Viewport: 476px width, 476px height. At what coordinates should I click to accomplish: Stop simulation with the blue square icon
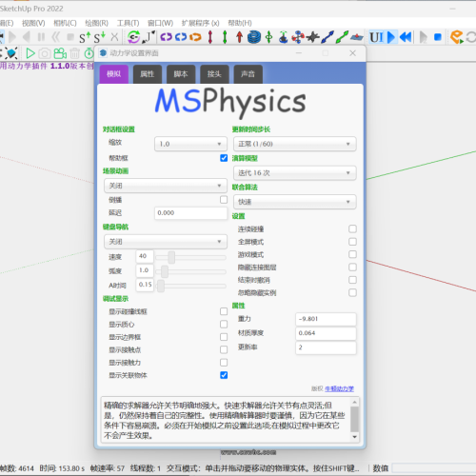click(438, 37)
